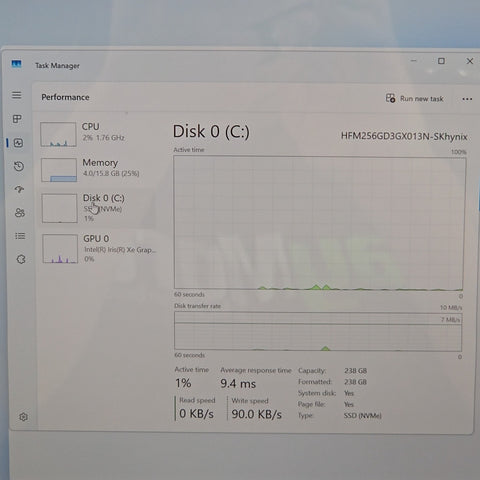Click the 0 KB/s read speed value
480x480 pixels.
(x=196, y=414)
